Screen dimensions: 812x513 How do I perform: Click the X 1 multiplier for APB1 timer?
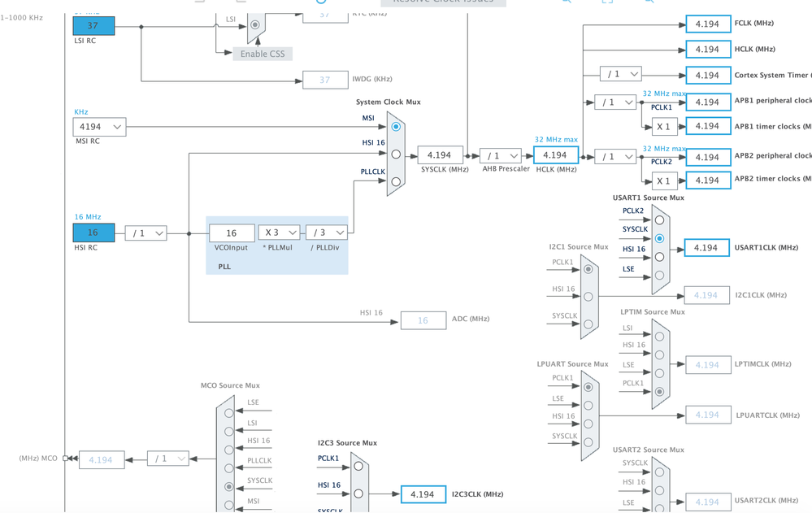(664, 127)
